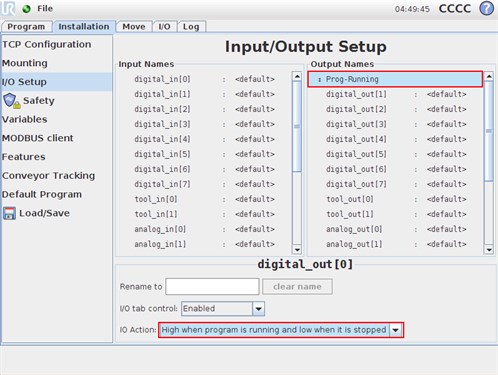This screenshot has width=498, height=375.
Task: Switch to the Program tab
Action: [x=26, y=27]
